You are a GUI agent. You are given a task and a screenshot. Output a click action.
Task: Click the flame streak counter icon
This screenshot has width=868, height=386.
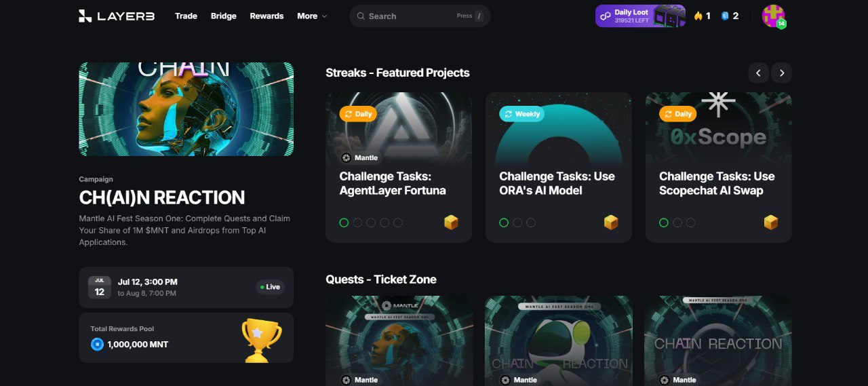tap(698, 16)
